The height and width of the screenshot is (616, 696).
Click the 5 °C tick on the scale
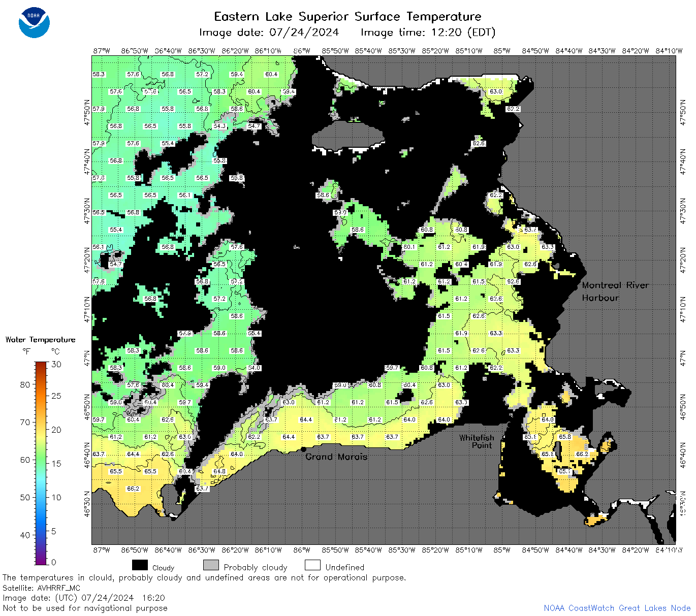54,531
